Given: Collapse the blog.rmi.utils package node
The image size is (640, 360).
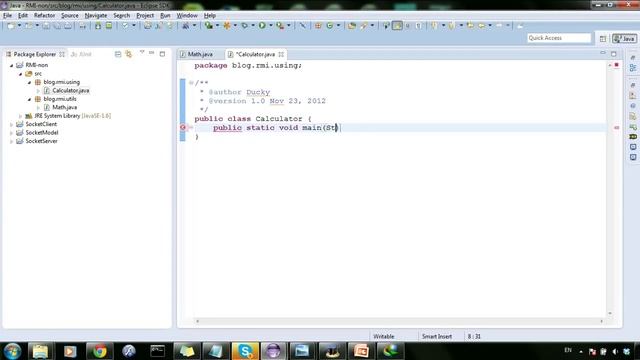Looking at the screenshot, I should [29, 99].
